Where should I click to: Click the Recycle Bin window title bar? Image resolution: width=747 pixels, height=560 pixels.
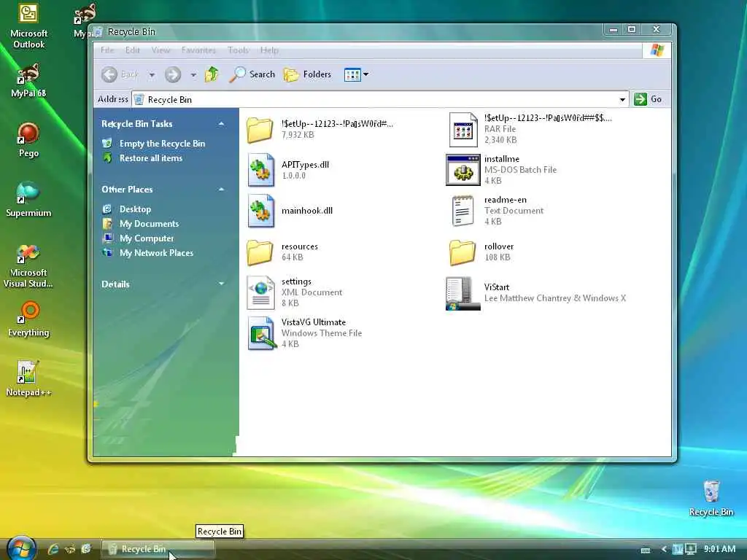[x=348, y=31]
